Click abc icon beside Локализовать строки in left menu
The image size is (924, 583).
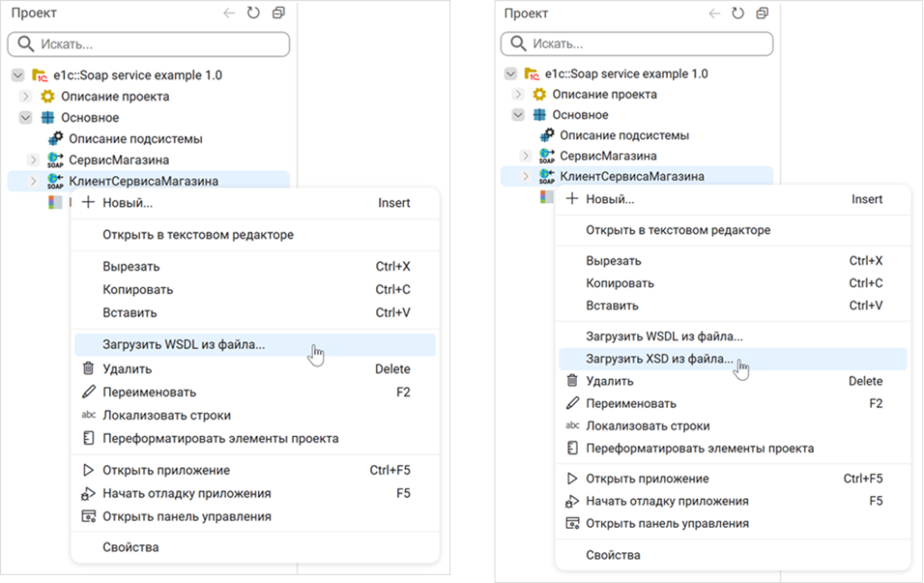88,415
